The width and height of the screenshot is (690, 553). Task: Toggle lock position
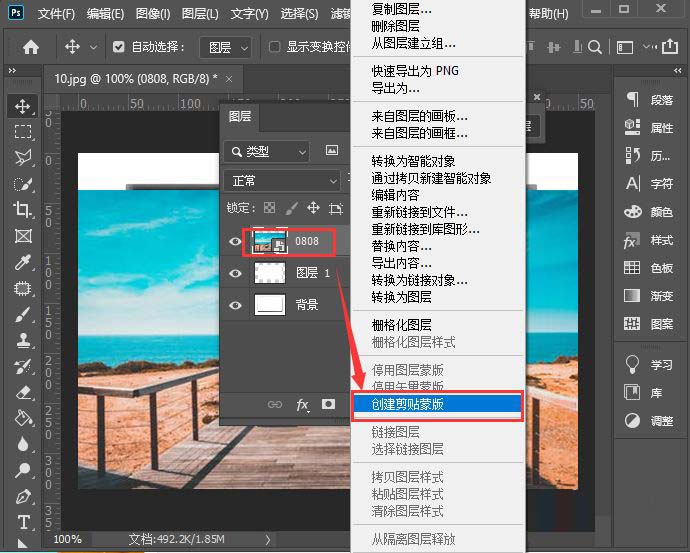click(x=313, y=208)
